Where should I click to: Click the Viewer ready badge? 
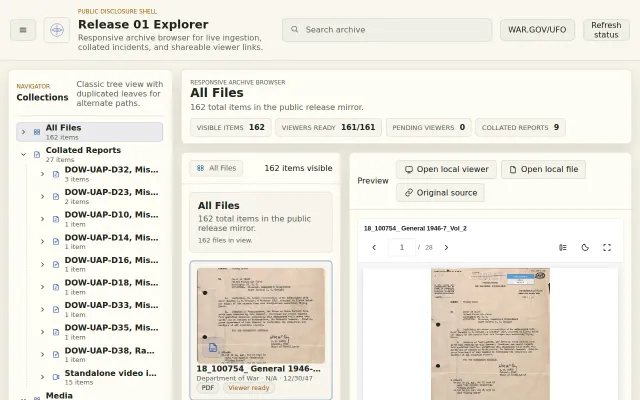coord(249,388)
